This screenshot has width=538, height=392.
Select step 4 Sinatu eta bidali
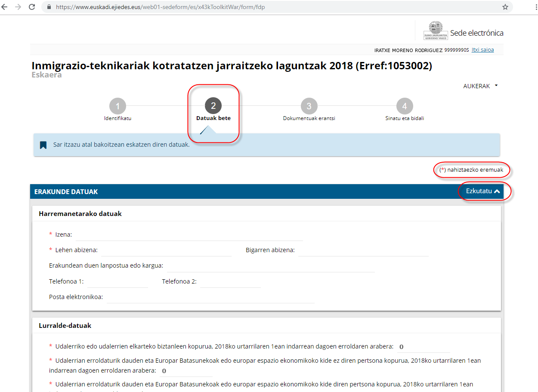point(405,106)
